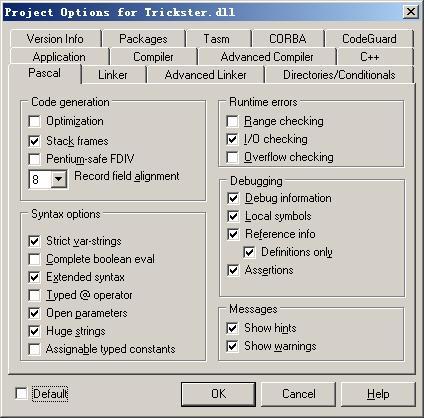Open the Advanced Compiler tab
The width and height of the screenshot is (424, 418).
(267, 57)
